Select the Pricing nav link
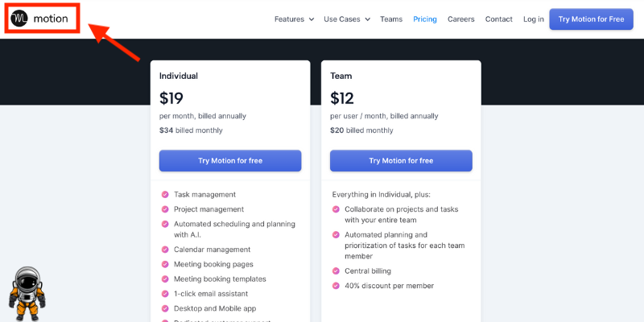 pos(425,19)
